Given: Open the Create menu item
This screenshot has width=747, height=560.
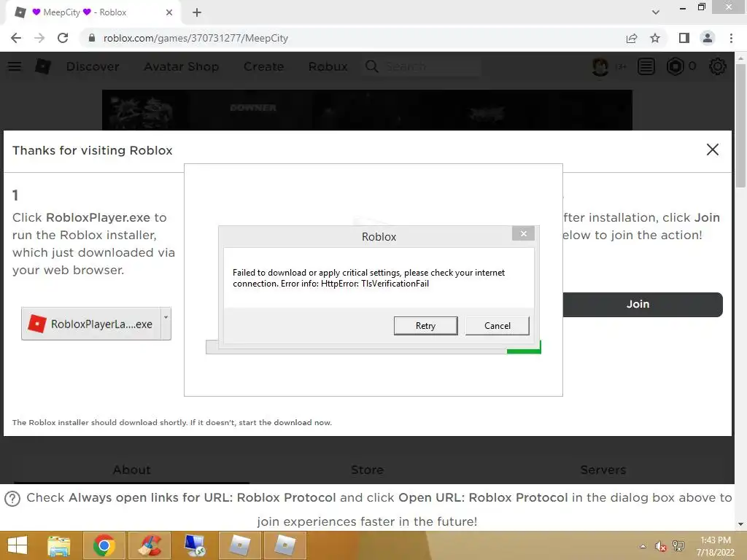Looking at the screenshot, I should click(263, 66).
